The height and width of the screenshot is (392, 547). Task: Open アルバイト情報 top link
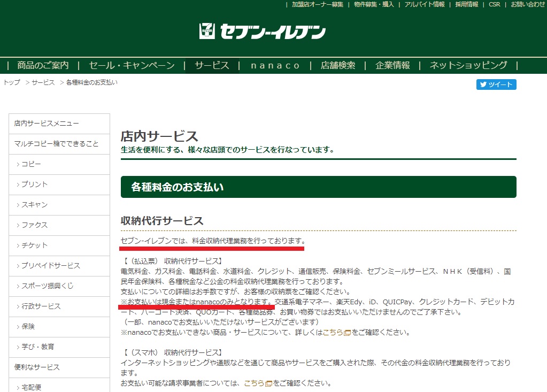425,4
